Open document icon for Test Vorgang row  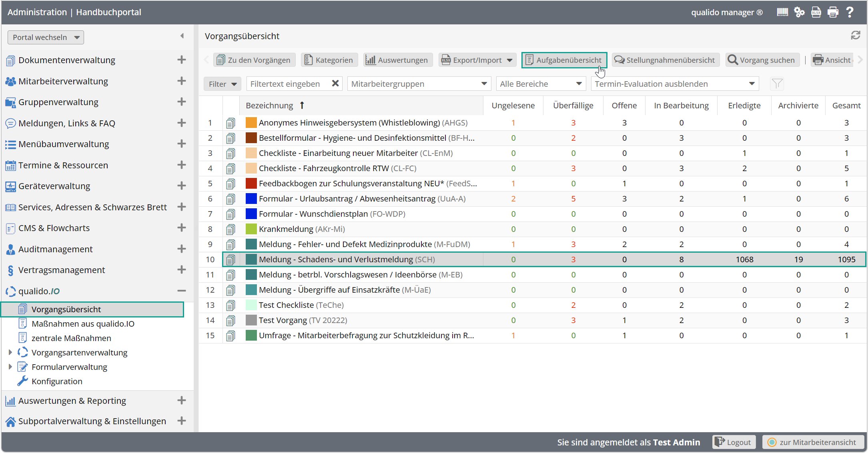[231, 321]
